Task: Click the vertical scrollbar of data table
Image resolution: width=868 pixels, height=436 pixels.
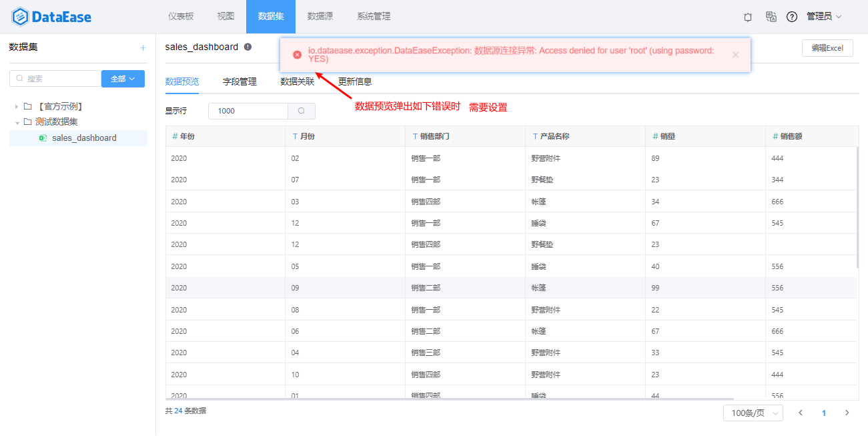Action: click(857, 207)
